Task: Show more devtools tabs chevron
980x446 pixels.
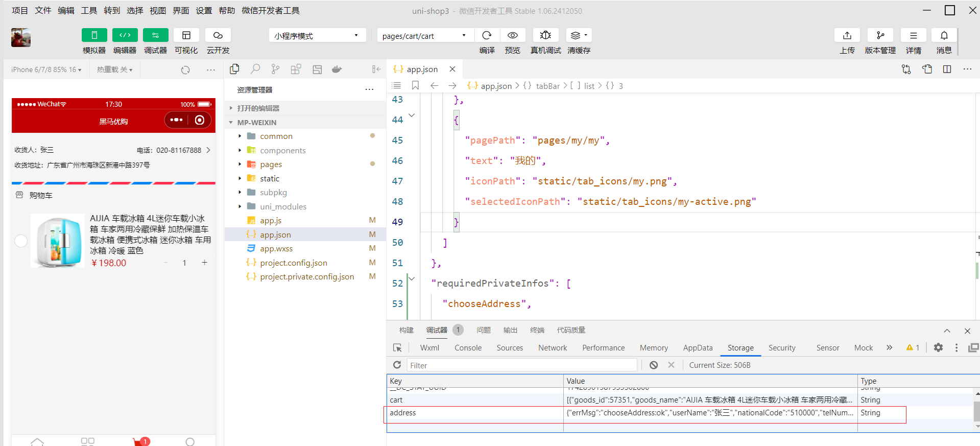Action: click(x=889, y=347)
